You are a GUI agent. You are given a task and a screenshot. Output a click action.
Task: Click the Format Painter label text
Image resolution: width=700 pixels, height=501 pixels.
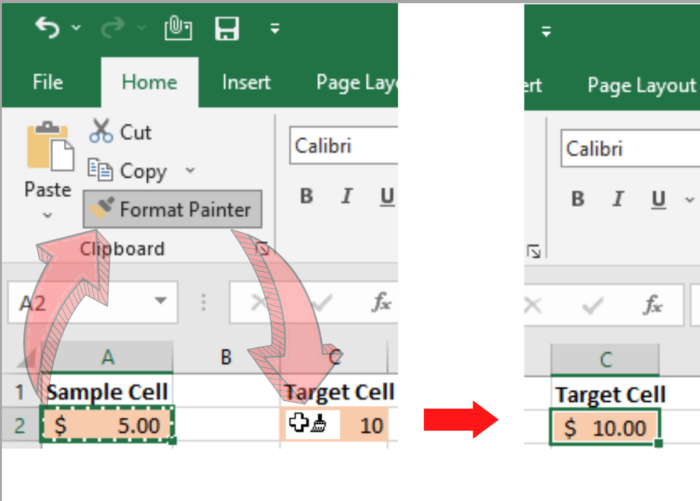click(185, 209)
